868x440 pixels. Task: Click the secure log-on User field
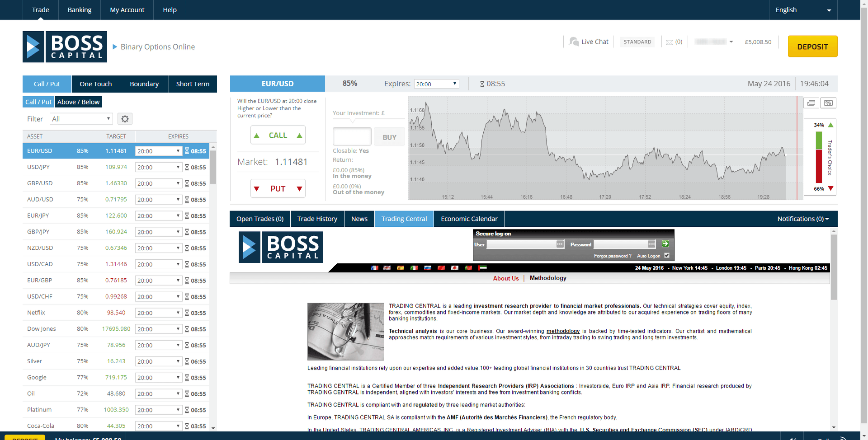(526, 244)
